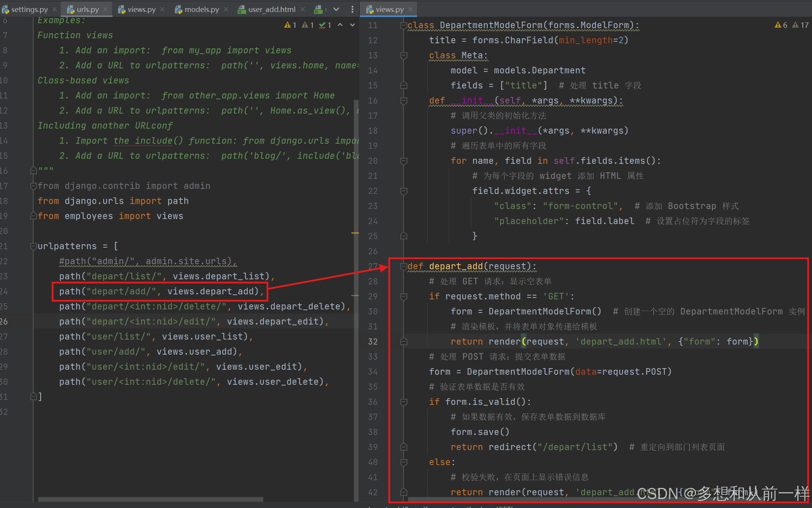Open the user_add.html tab
Screen dimensions: 812x508
click(x=271, y=9)
